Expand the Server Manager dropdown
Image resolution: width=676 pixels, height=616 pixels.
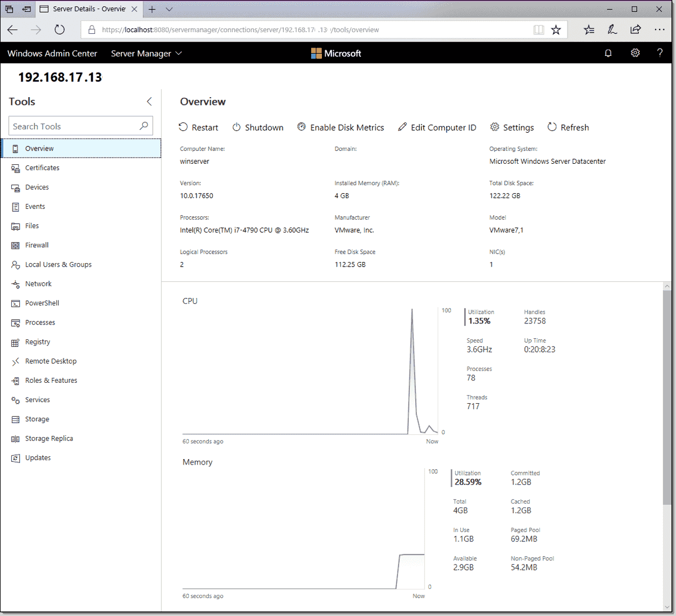(x=146, y=54)
